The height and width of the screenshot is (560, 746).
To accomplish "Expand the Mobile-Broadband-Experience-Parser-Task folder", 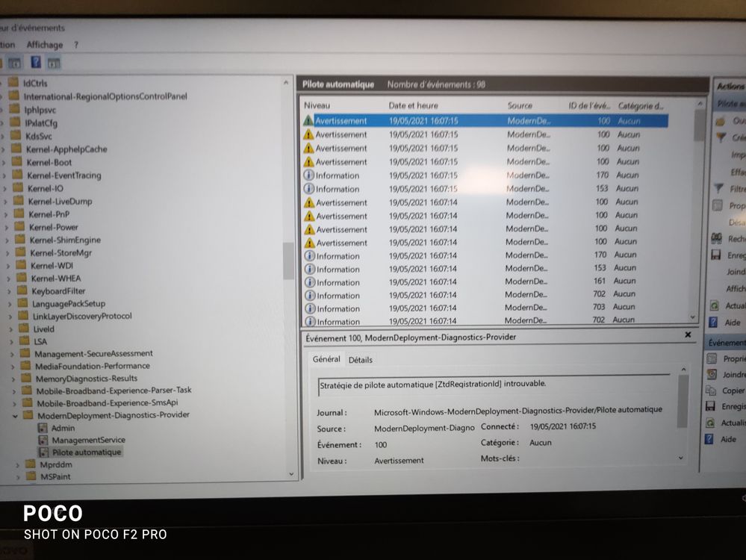I will pos(13,391).
